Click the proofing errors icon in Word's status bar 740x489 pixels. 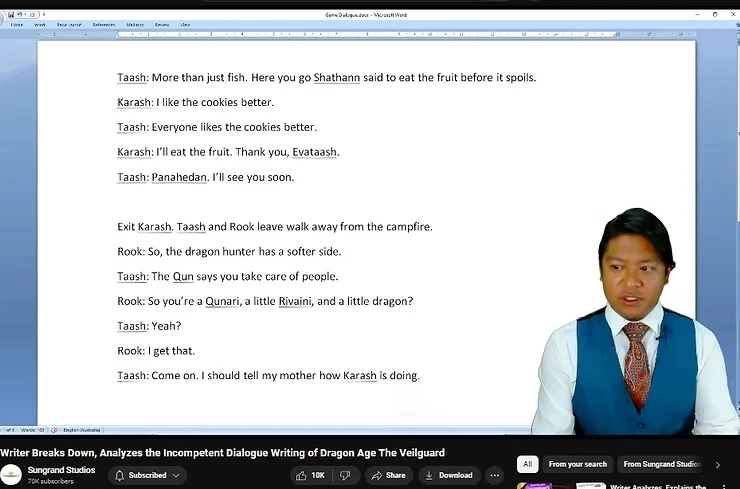pos(54,430)
